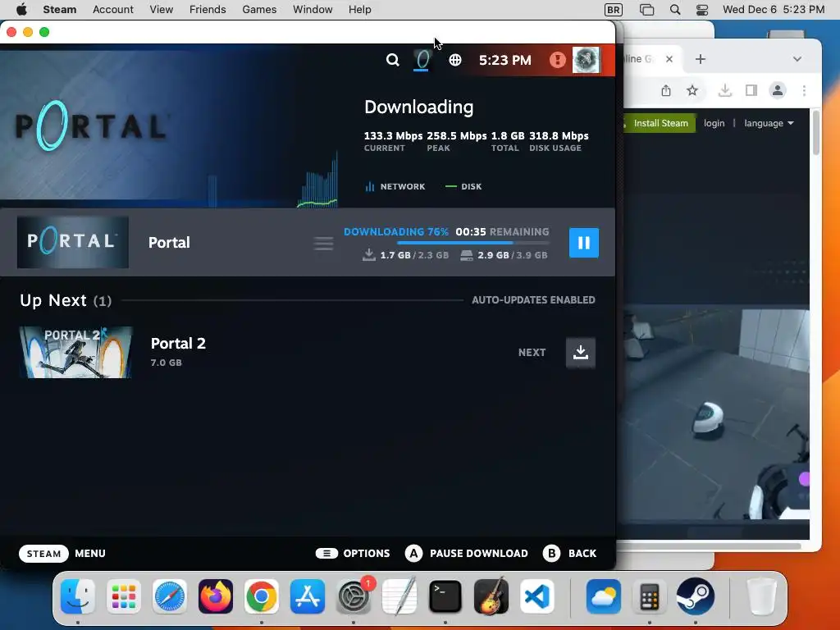Viewport: 840px width, 630px height.
Task: Click Install Steam button on web page
Action: [660, 123]
